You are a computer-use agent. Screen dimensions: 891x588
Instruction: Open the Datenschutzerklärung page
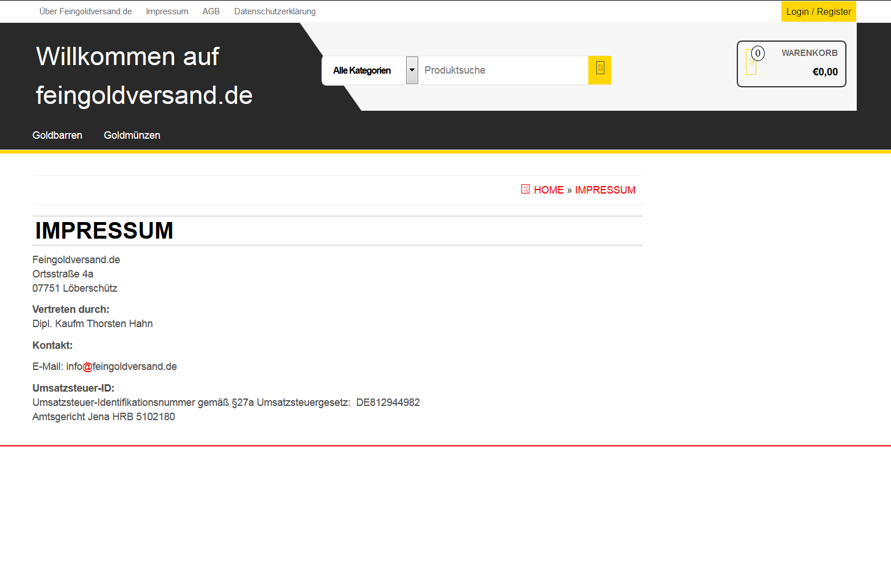pos(275,11)
